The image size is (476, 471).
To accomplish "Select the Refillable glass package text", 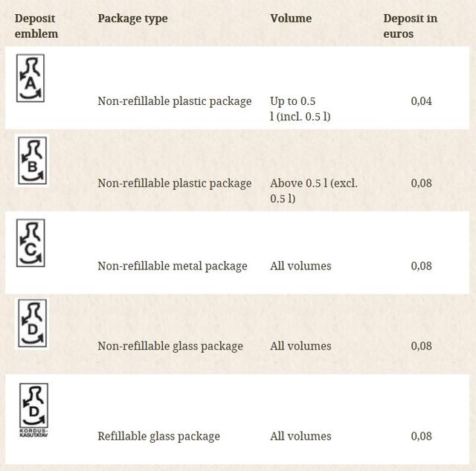I will coord(158,436).
